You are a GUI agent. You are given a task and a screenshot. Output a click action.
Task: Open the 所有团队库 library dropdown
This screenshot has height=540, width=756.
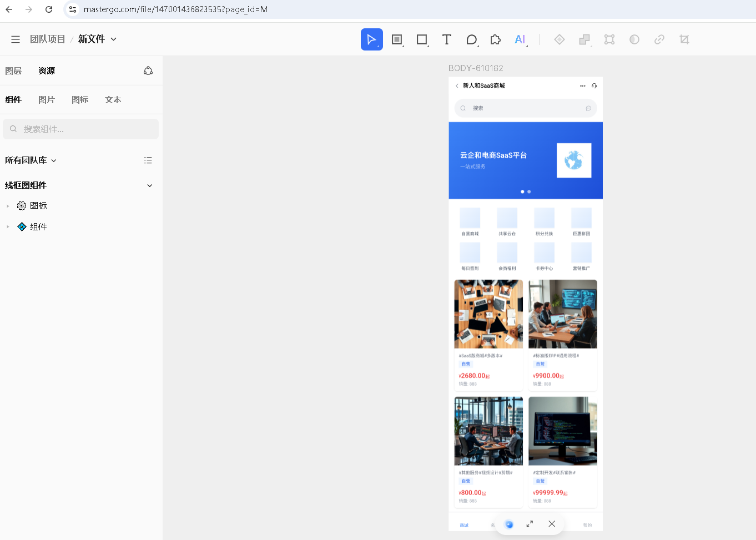pos(31,160)
